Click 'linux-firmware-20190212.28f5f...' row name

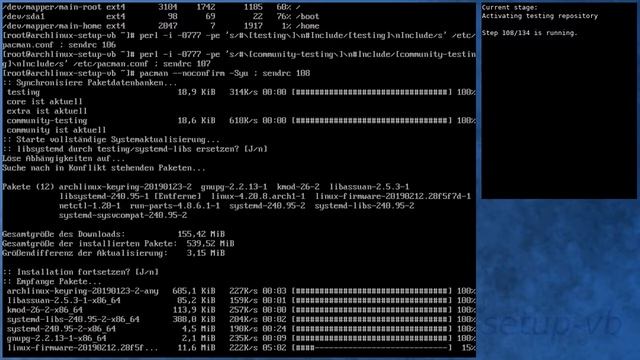click(x=82, y=348)
